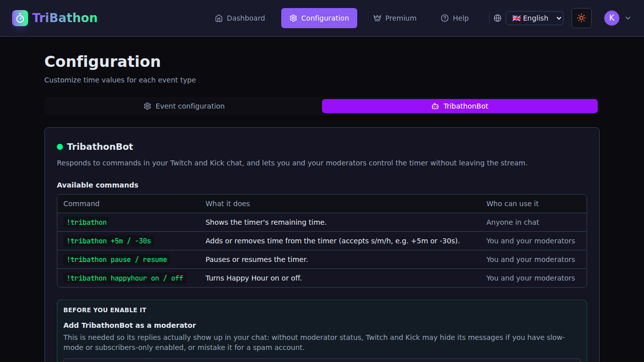Toggle the sun light-theme button
644x362 pixels.
tap(582, 18)
